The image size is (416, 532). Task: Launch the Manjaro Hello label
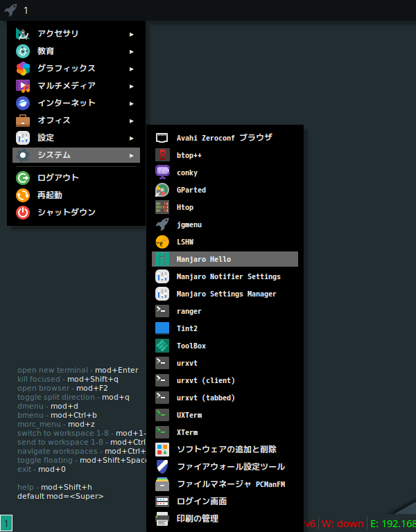204,259
